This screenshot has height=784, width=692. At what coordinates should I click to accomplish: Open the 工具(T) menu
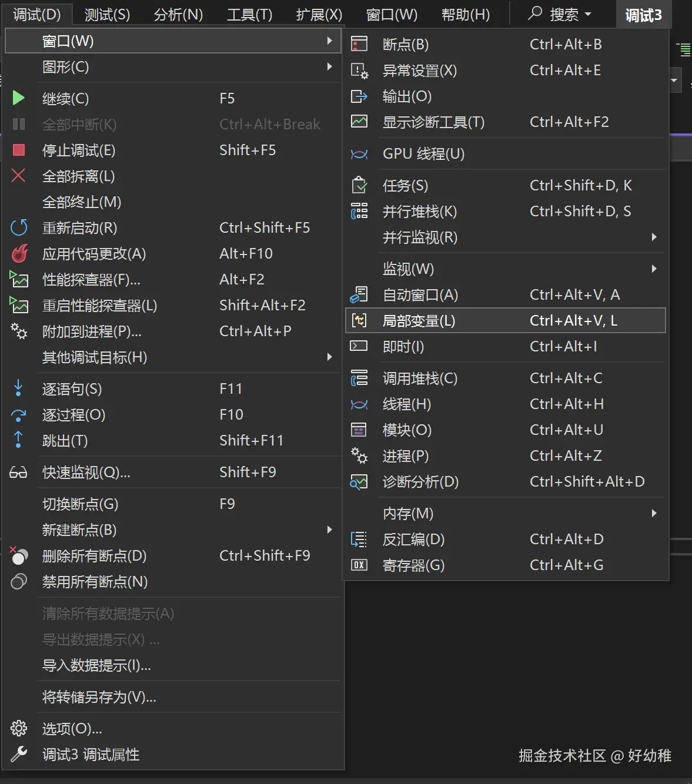[249, 14]
